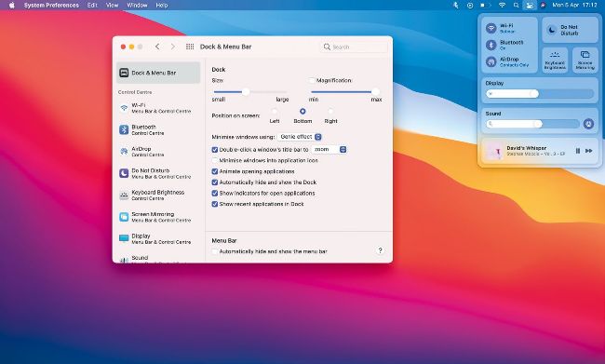Enable Automatically hide and show the menu bar
The width and height of the screenshot is (605, 364).
(215, 251)
